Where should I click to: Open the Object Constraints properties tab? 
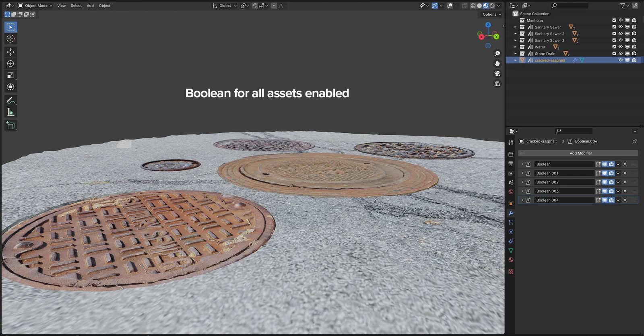pyautogui.click(x=511, y=241)
